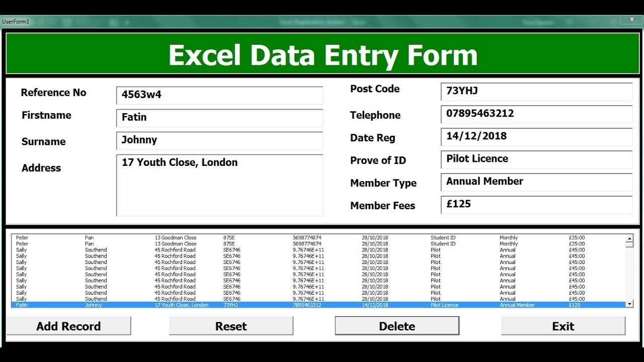The image size is (644, 362).
Task: Click the Telephone number field
Action: 536,114
